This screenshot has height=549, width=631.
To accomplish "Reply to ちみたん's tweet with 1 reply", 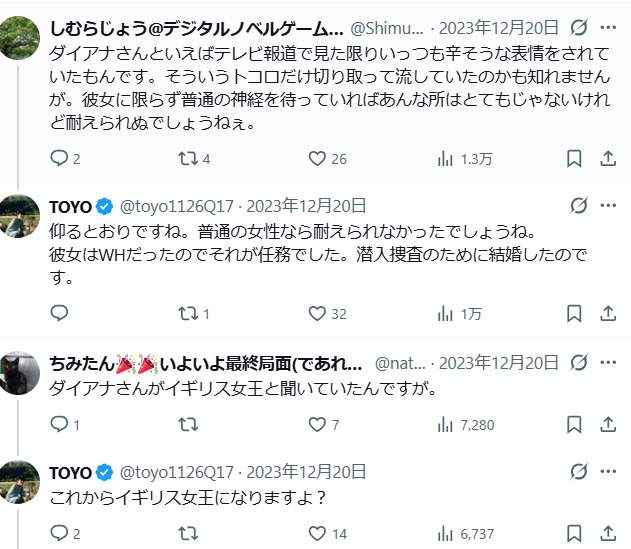I will click(59, 424).
